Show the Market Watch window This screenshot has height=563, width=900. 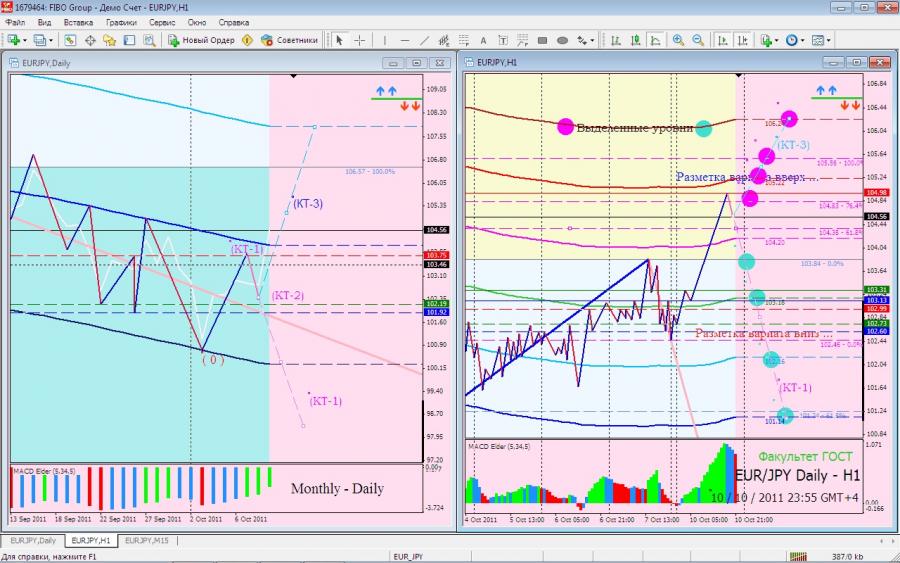pos(69,40)
